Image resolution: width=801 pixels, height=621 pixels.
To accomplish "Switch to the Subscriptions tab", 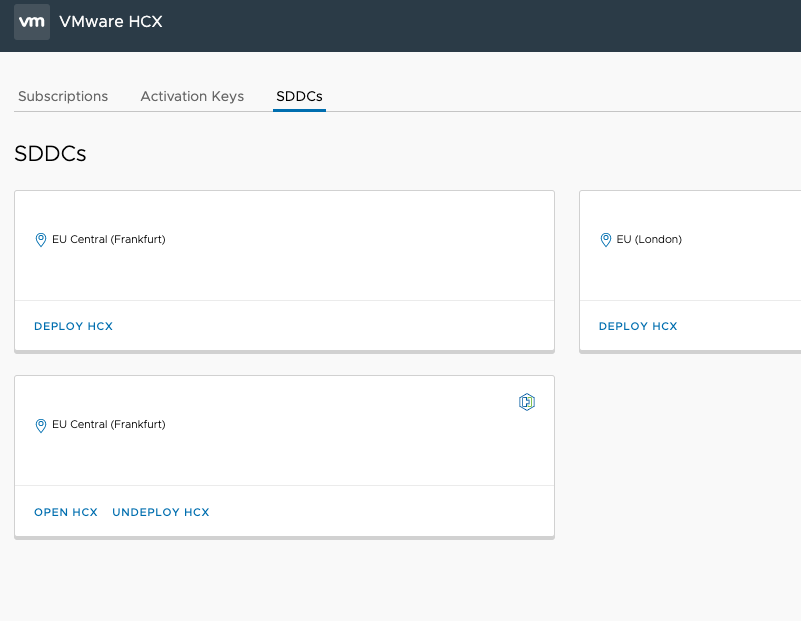I will tap(63, 96).
